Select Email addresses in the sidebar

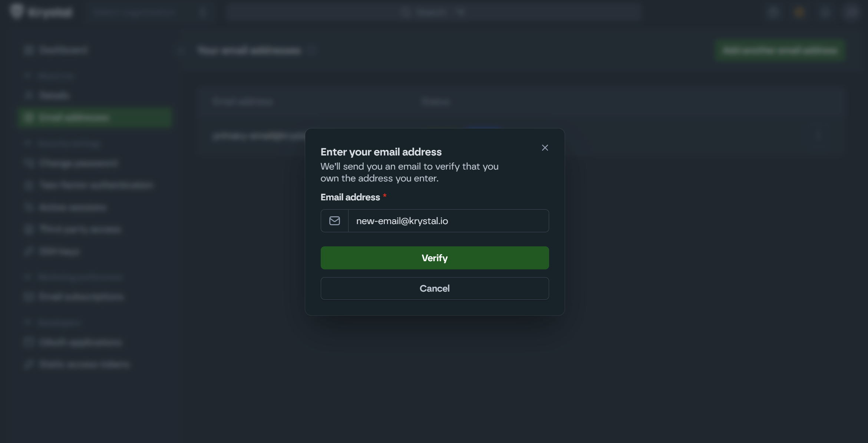click(x=73, y=118)
